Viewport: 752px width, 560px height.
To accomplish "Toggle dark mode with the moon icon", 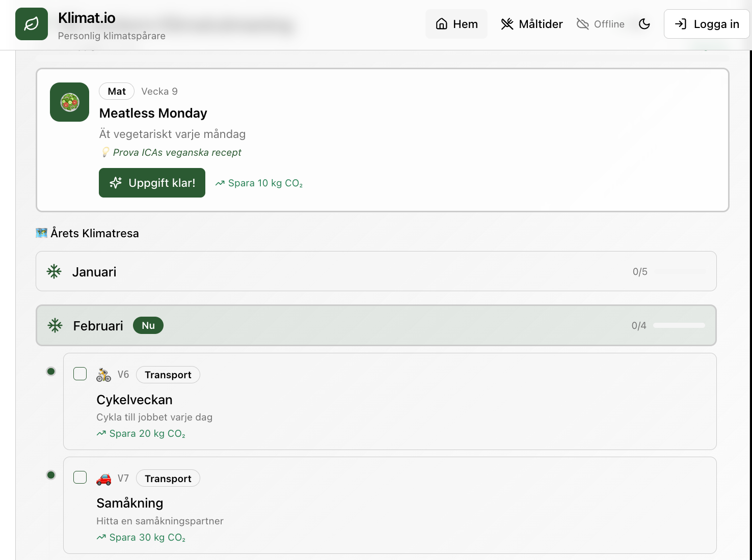I will click(x=644, y=24).
